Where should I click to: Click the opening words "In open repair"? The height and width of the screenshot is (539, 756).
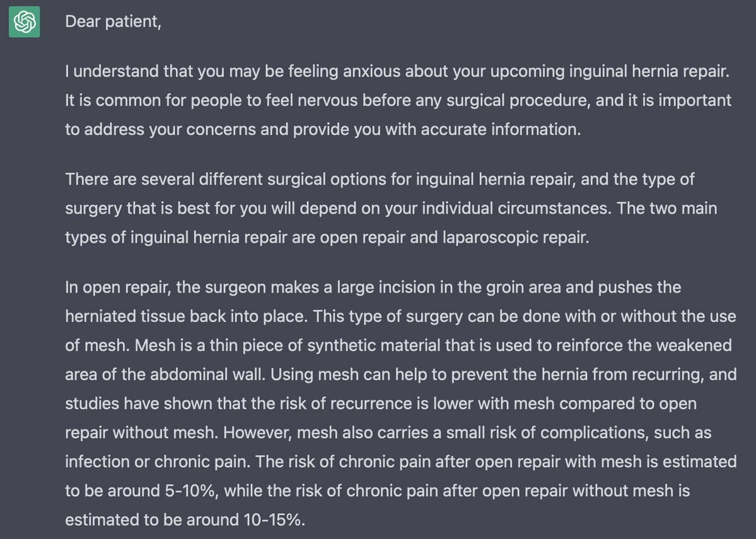click(117, 287)
